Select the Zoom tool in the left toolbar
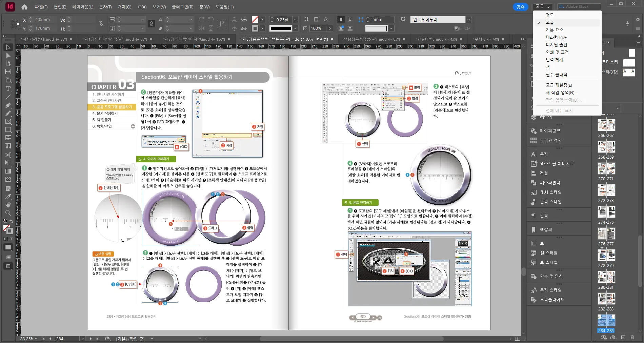 coord(8,213)
